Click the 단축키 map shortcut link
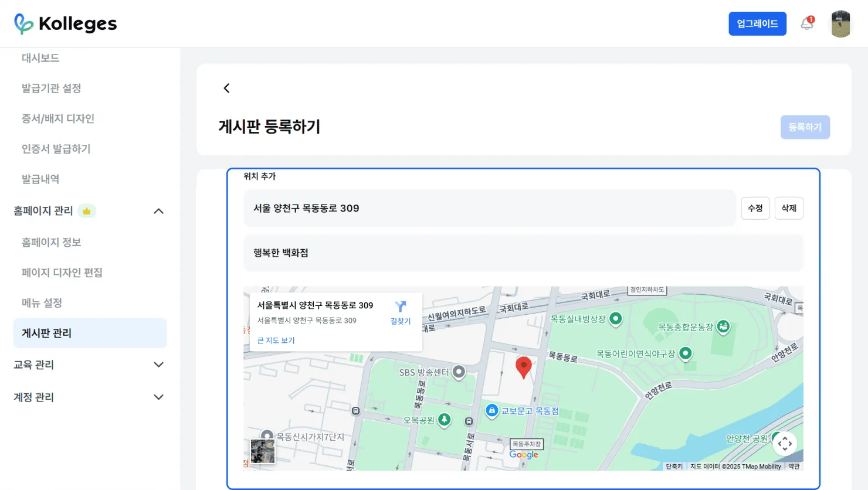 674,467
